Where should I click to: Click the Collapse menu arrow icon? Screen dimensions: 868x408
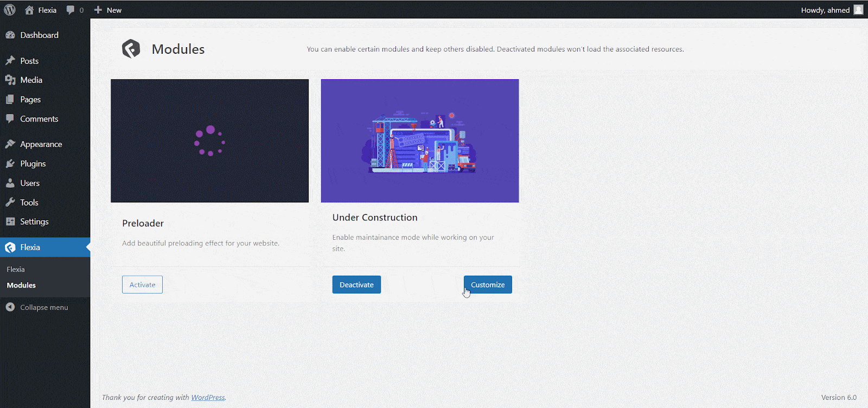[10, 307]
